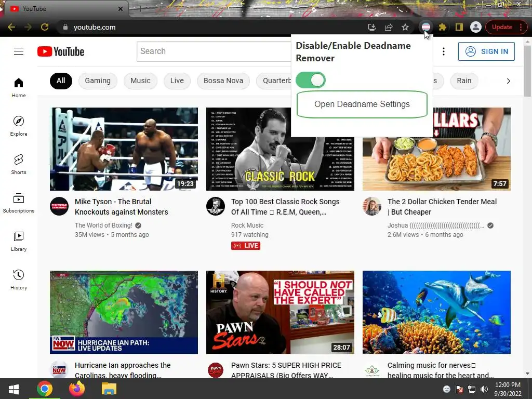
Task: Open the Chrome side panel icon
Action: [x=459, y=27]
